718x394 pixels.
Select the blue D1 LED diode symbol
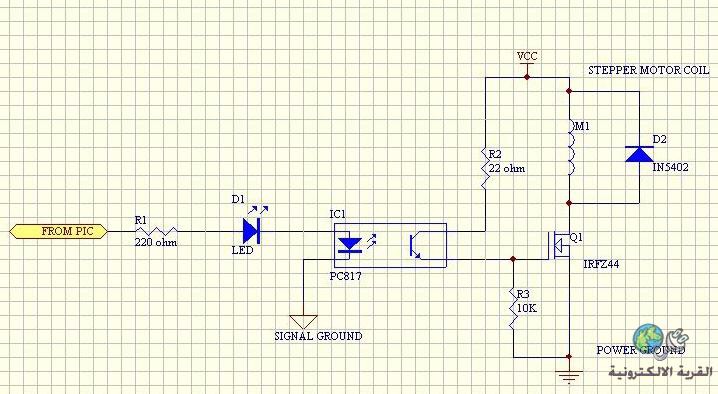251,231
